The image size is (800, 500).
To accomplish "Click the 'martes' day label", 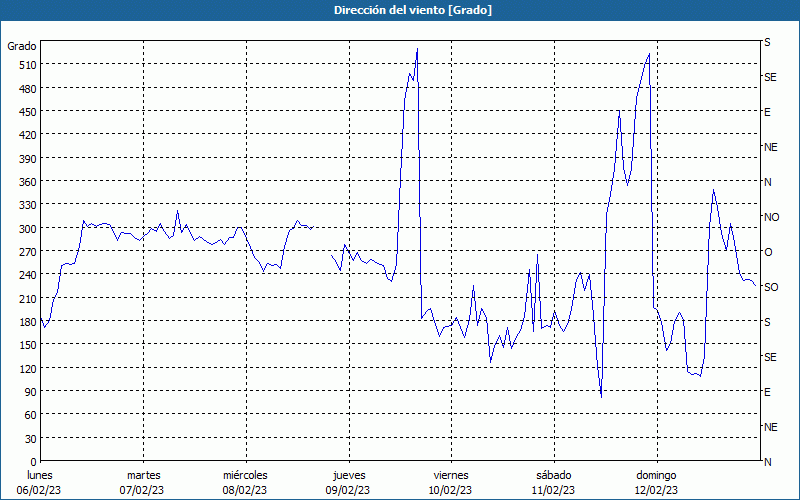I will pyautogui.click(x=144, y=475).
